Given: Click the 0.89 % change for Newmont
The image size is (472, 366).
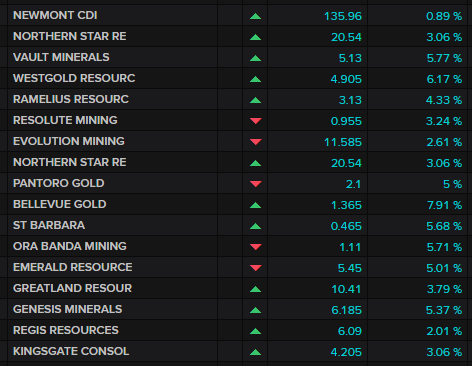Looking at the screenshot, I should (x=444, y=16).
